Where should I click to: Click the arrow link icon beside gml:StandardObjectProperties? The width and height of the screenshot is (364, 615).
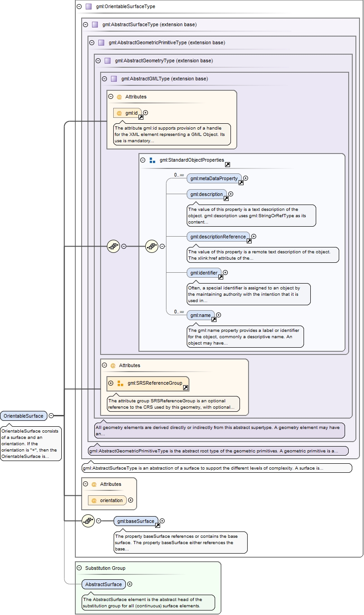[x=227, y=165]
